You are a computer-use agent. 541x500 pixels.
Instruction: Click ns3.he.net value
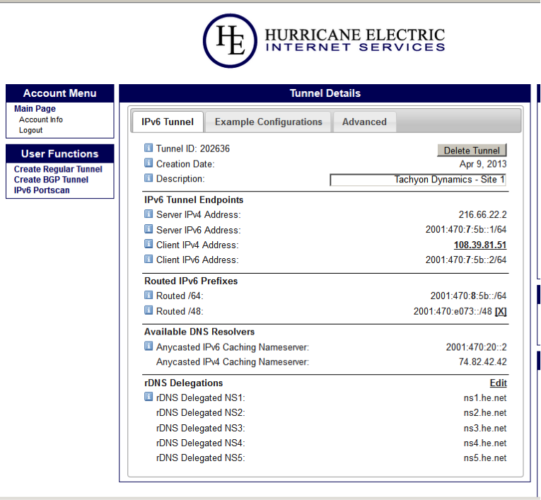485,428
